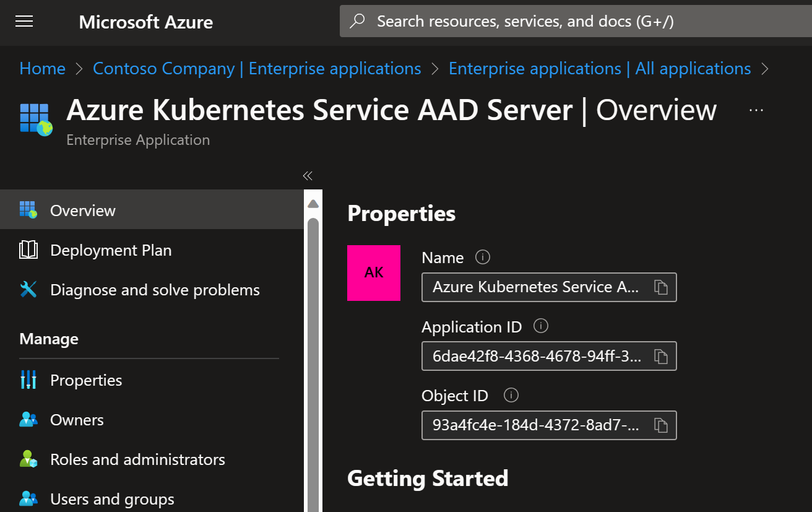This screenshot has width=812, height=512.
Task: Focus the search resources input box
Action: pos(576,22)
